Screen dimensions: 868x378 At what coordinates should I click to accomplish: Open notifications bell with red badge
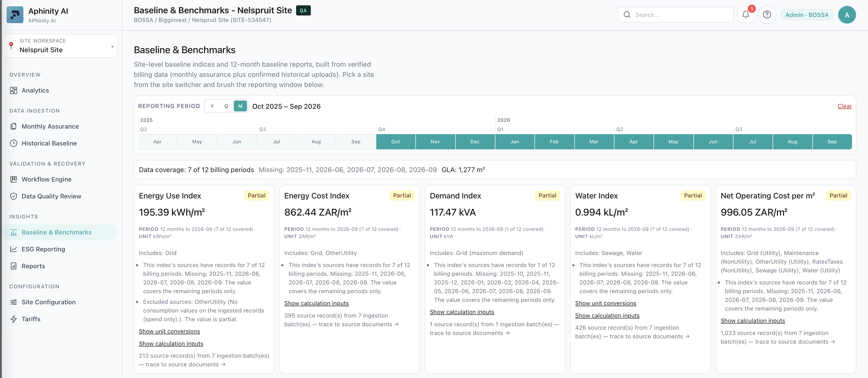click(746, 15)
